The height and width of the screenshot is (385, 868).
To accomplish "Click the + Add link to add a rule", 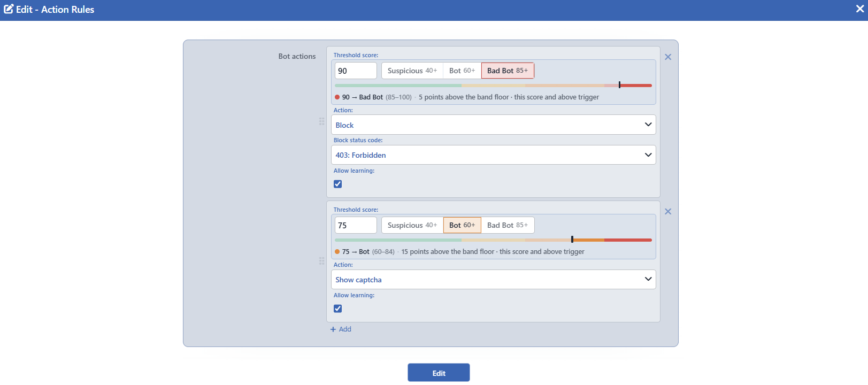I will tap(341, 329).
